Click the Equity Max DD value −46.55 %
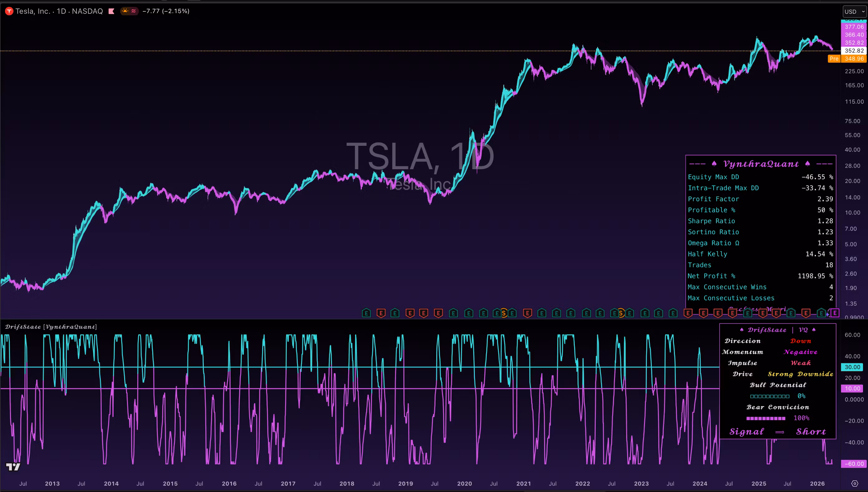The image size is (868, 492). pyautogui.click(x=817, y=177)
